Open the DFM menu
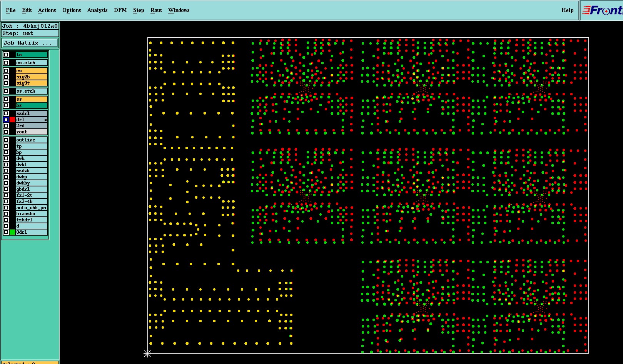 (x=120, y=10)
